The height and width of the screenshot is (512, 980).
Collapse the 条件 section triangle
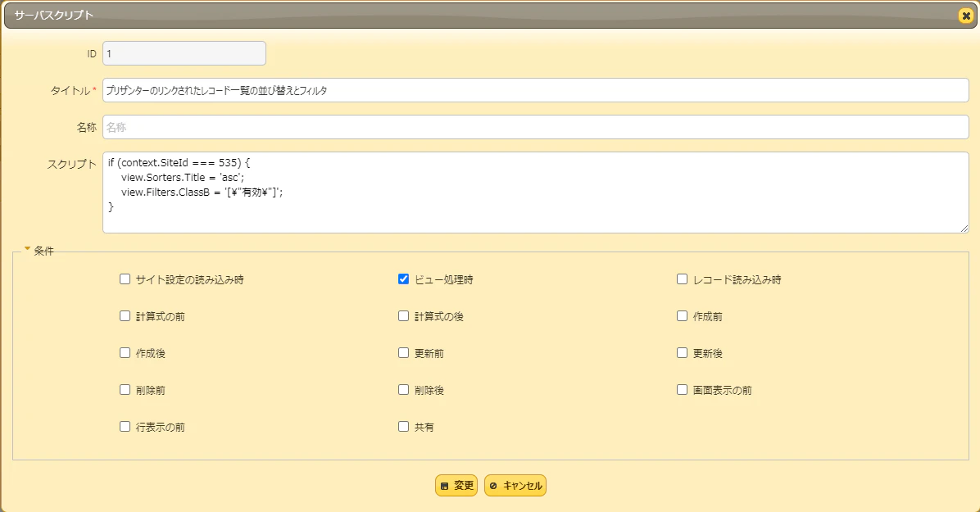[28, 249]
